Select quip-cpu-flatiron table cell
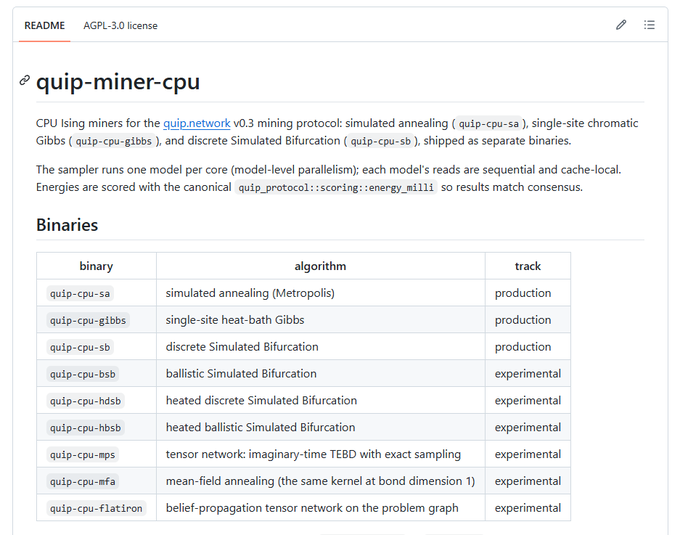Image resolution: width=680 pixels, height=535 pixels. 96,509
